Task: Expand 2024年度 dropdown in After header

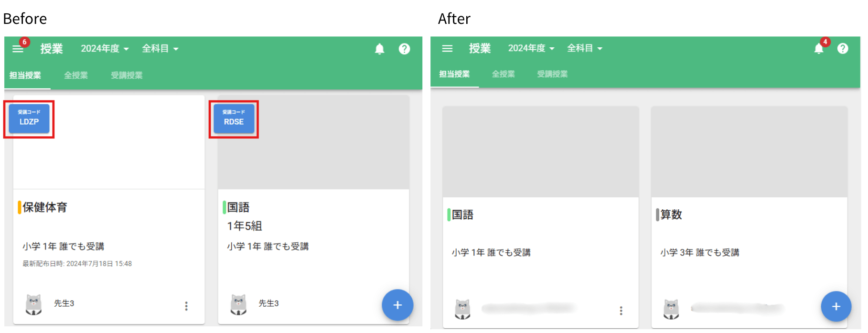Action: (531, 48)
